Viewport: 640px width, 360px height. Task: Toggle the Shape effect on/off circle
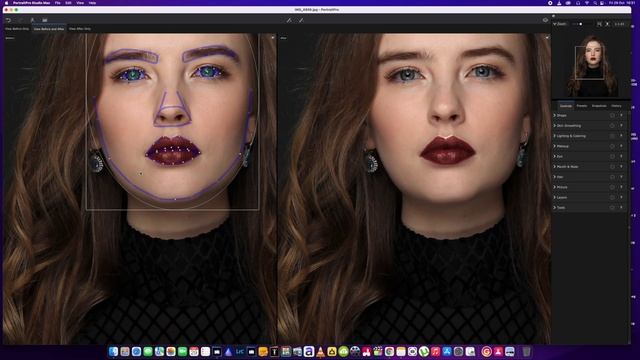pyautogui.click(x=612, y=116)
